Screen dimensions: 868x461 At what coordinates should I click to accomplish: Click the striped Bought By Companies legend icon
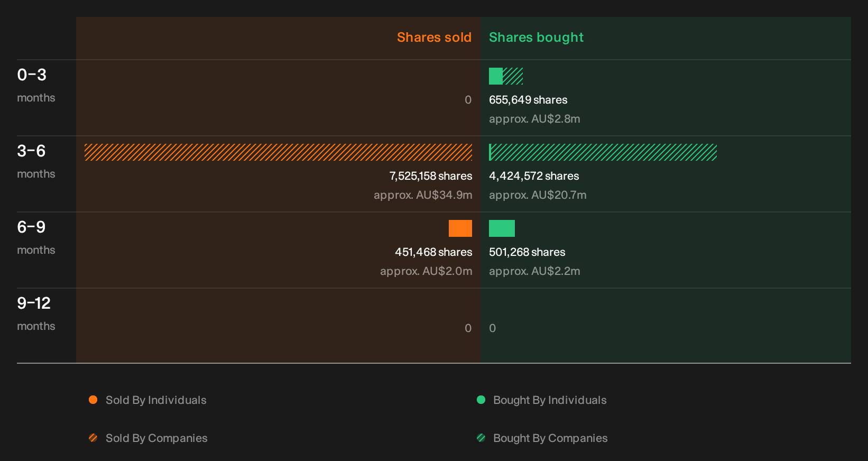point(481,438)
